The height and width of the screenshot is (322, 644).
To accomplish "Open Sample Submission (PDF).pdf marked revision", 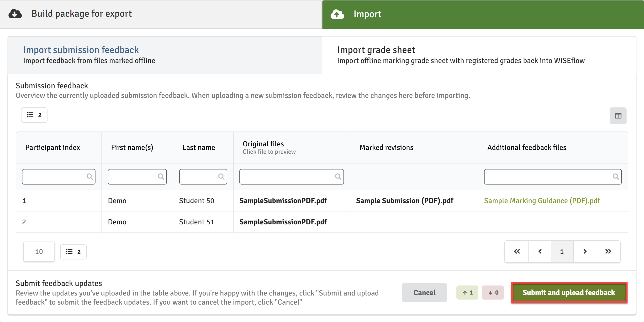I will [405, 201].
